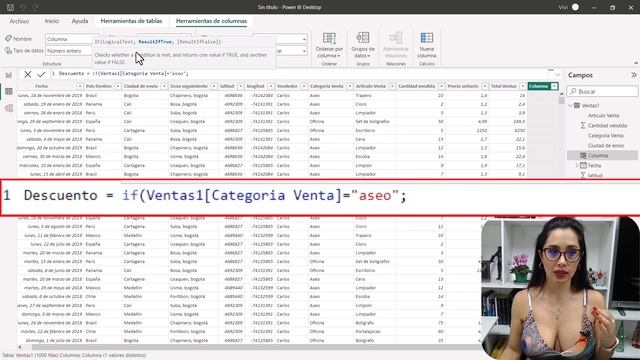Screen dimensions: 640x360
Task: Select the Herramientas de tablas tab
Action: (131, 21)
